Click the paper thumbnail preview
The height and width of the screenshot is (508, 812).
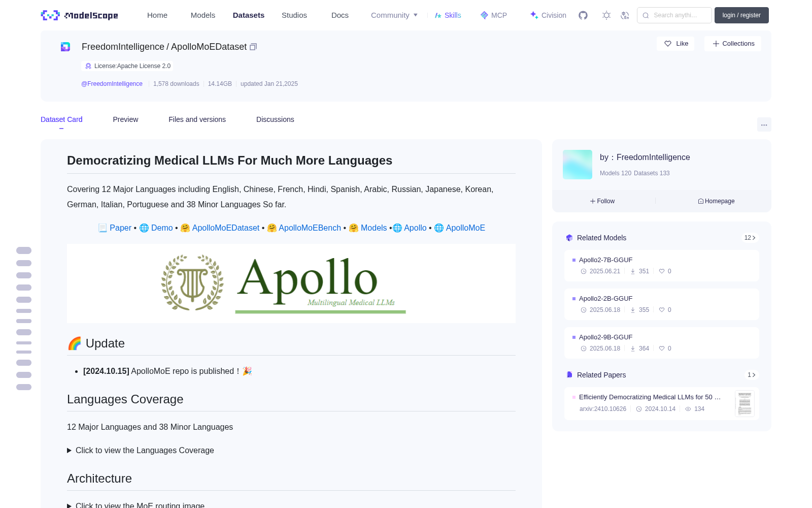pos(745,404)
